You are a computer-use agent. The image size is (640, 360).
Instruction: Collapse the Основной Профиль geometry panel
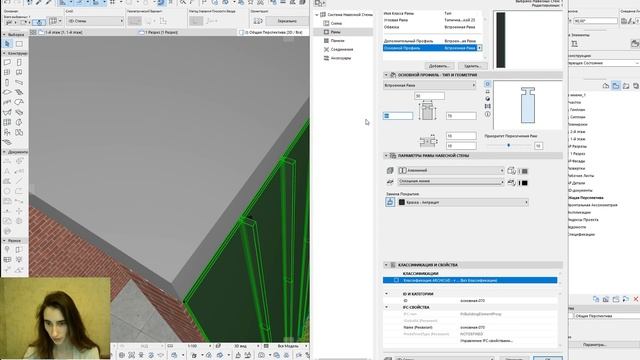pos(386,75)
